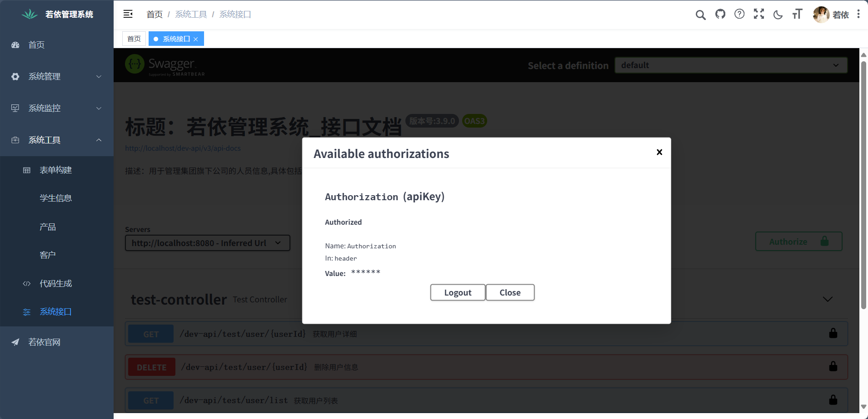This screenshot has width=868, height=419.
Task: Click the page scrollbar down arrow
Action: click(863, 407)
